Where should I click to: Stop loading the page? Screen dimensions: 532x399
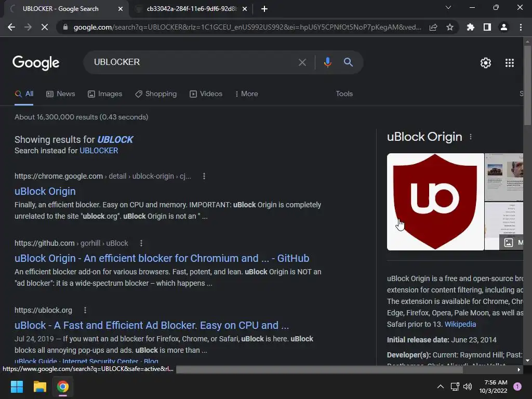click(x=45, y=27)
